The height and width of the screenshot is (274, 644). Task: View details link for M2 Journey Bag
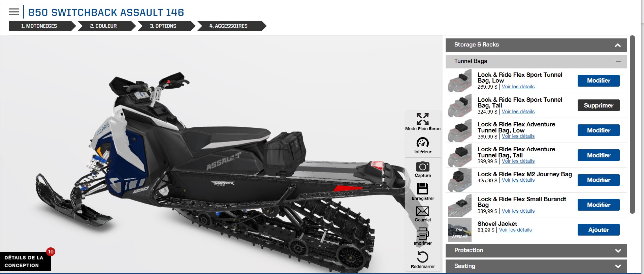[518, 180]
